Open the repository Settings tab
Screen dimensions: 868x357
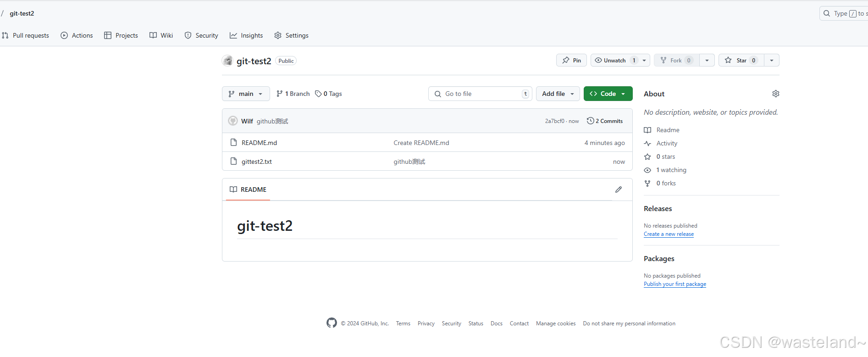point(291,35)
